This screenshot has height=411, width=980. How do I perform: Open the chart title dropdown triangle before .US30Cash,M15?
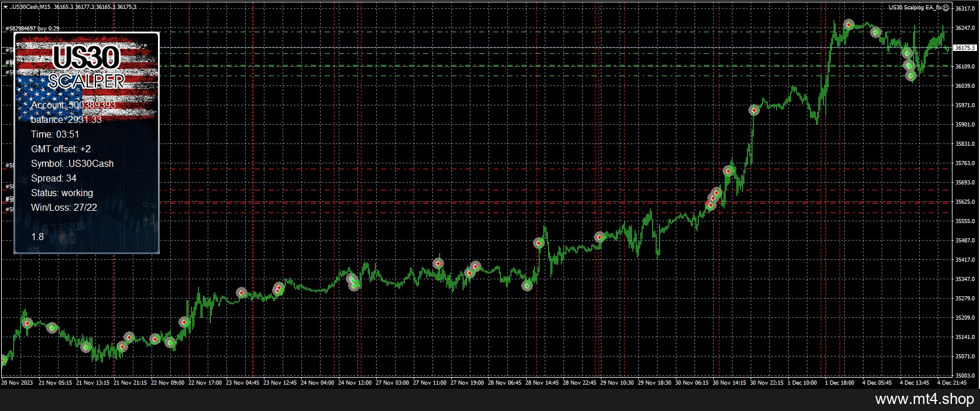5,7
